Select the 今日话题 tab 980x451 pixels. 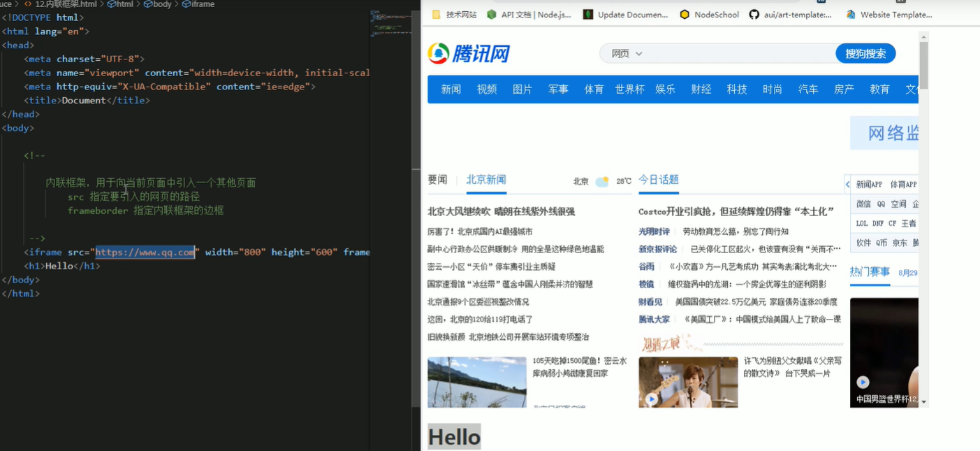point(659,180)
